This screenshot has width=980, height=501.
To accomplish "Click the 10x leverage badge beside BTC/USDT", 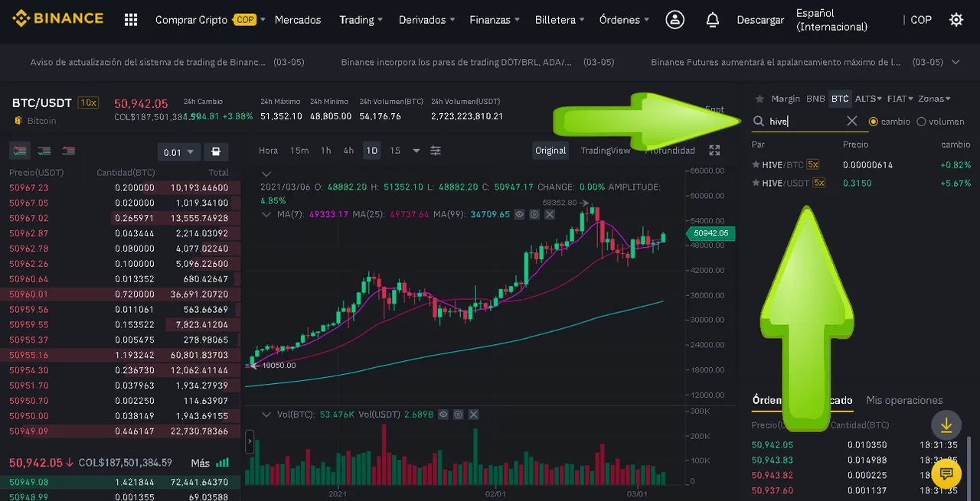I will click(x=89, y=102).
